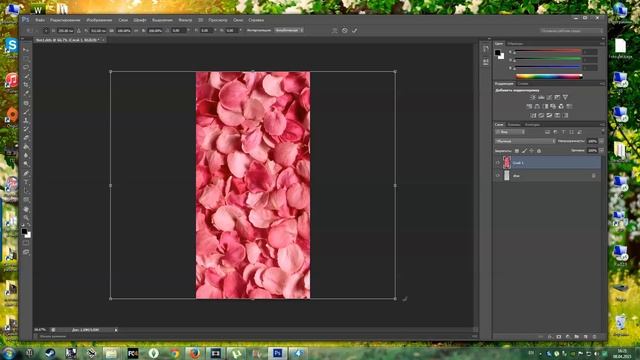640x360 pixels.
Task: Open the layer blend mode dropdown
Action: coord(525,141)
